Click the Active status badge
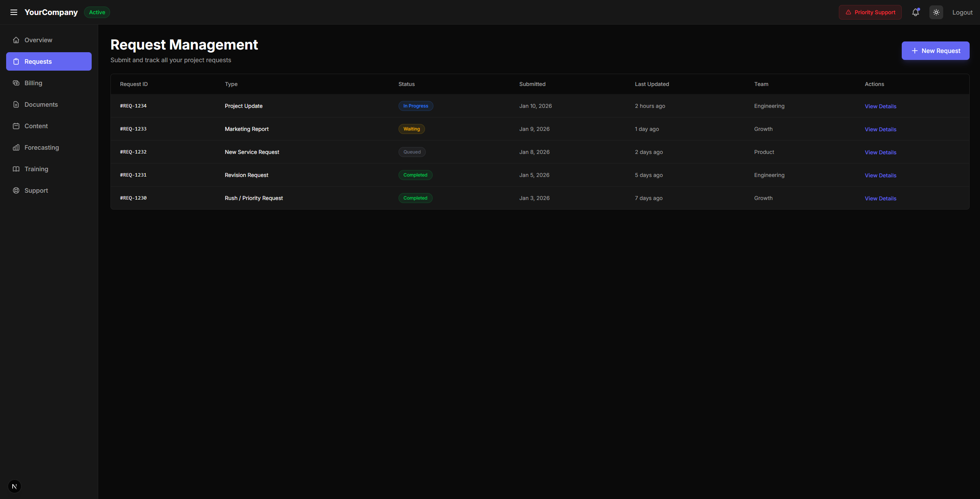 click(97, 12)
